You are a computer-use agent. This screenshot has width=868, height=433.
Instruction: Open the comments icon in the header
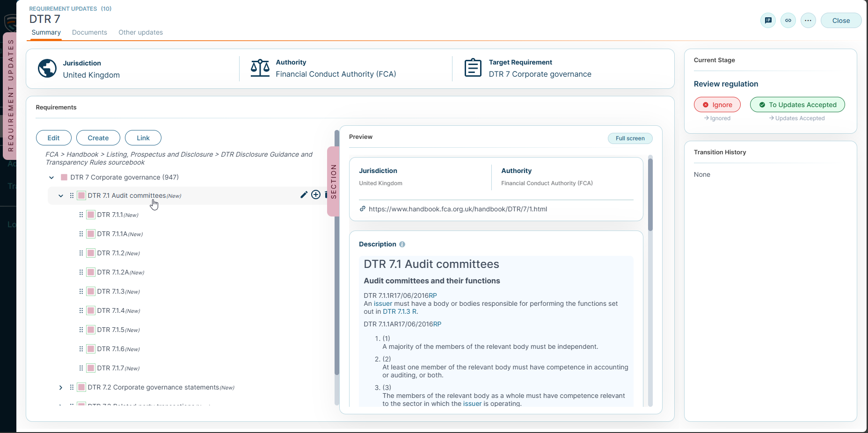[x=768, y=21]
